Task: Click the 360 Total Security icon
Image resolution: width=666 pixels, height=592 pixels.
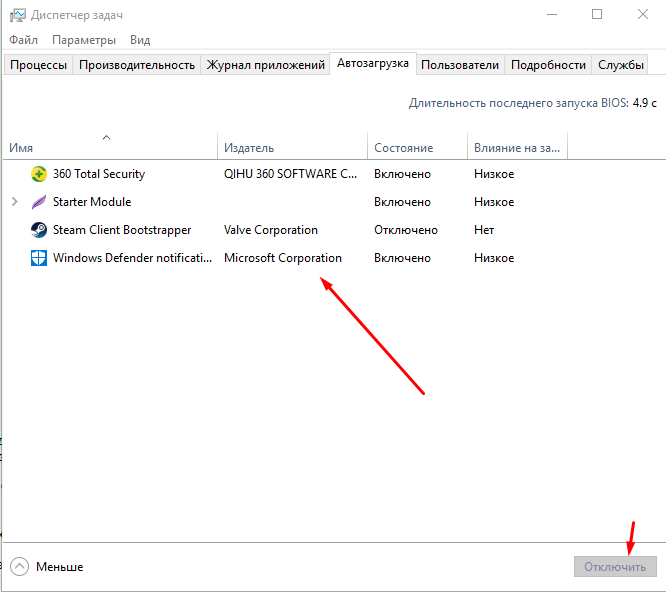Action: [x=39, y=174]
